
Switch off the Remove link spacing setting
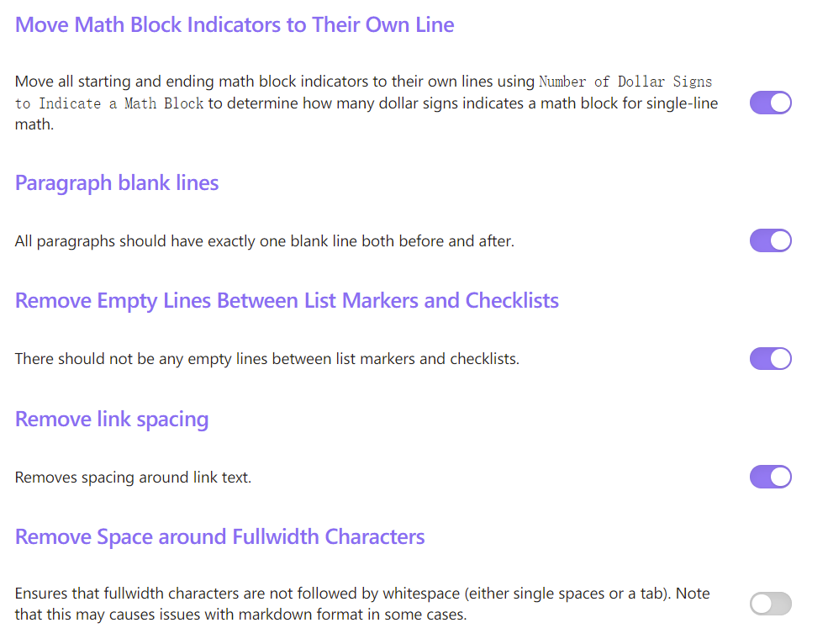[770, 477]
